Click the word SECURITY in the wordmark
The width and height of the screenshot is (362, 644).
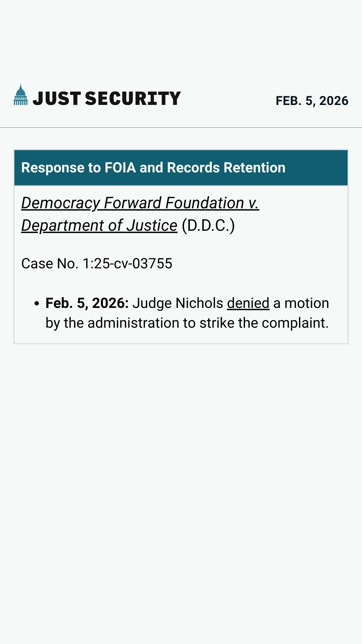coord(133,99)
